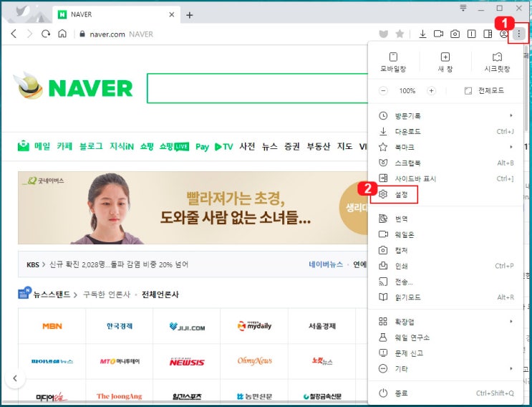
Task: Open 지식iN link
Action: [x=122, y=146]
